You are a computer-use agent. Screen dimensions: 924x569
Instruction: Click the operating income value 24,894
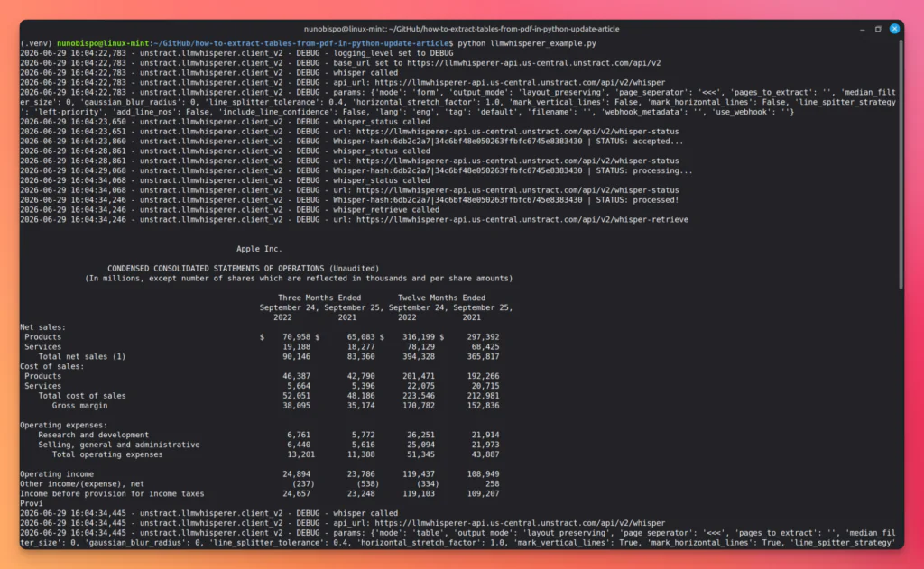click(x=296, y=474)
